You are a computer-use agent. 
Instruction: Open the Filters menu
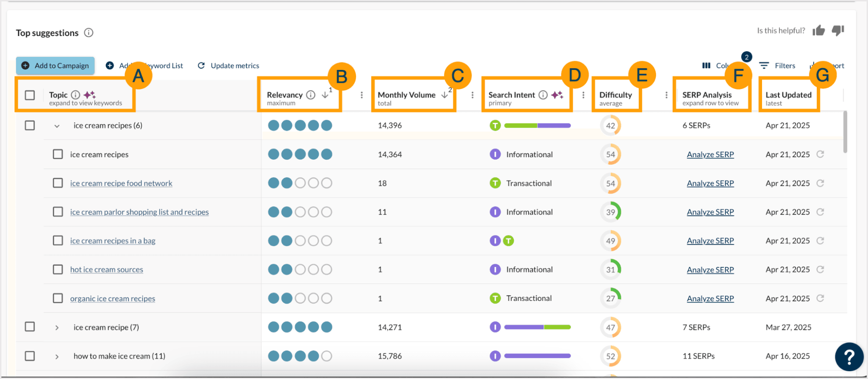click(778, 66)
